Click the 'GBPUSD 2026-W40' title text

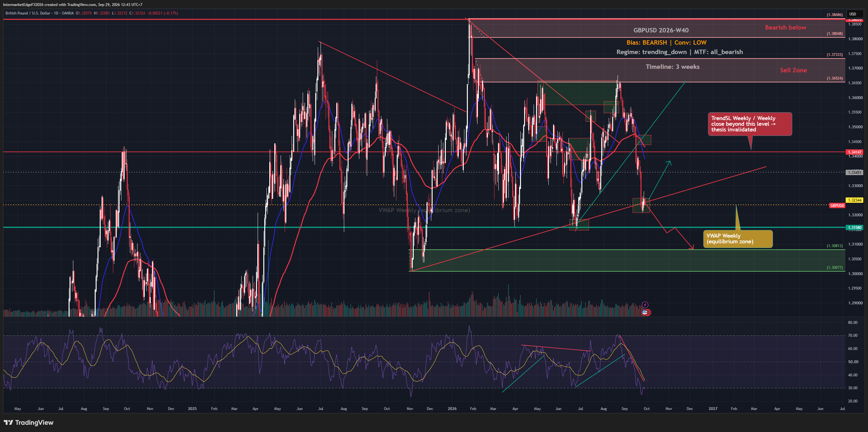[661, 30]
